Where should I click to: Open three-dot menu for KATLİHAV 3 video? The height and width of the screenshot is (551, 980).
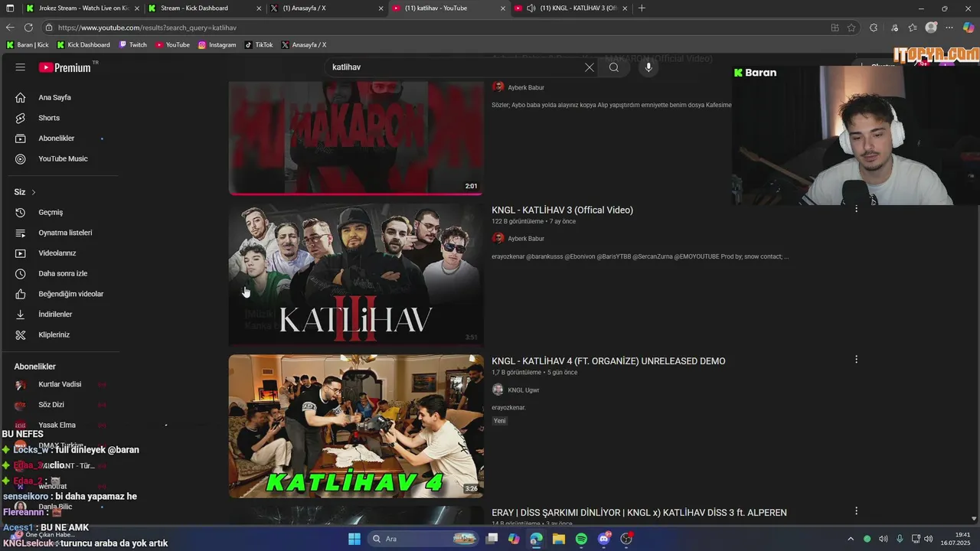tap(856, 208)
